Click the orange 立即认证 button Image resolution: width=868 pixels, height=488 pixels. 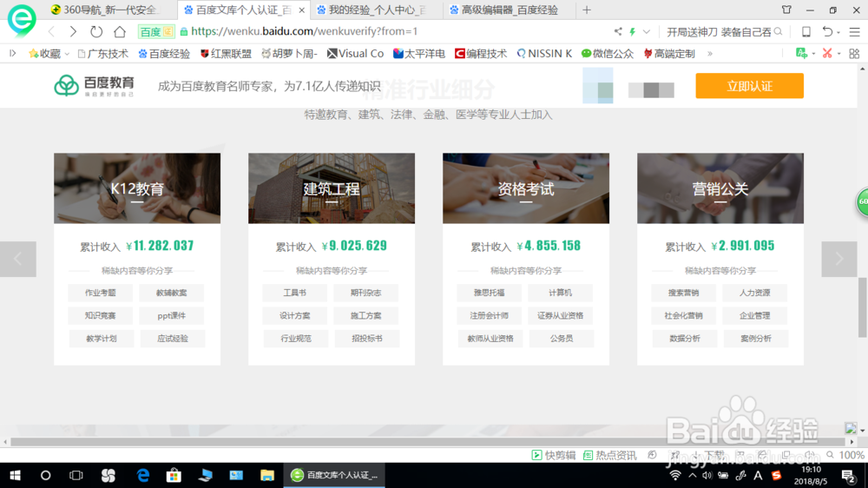click(750, 86)
